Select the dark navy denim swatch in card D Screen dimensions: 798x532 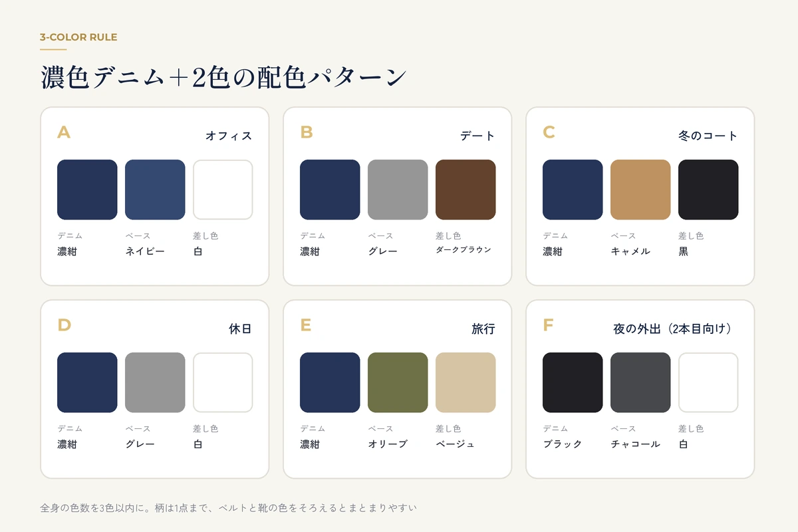click(87, 382)
